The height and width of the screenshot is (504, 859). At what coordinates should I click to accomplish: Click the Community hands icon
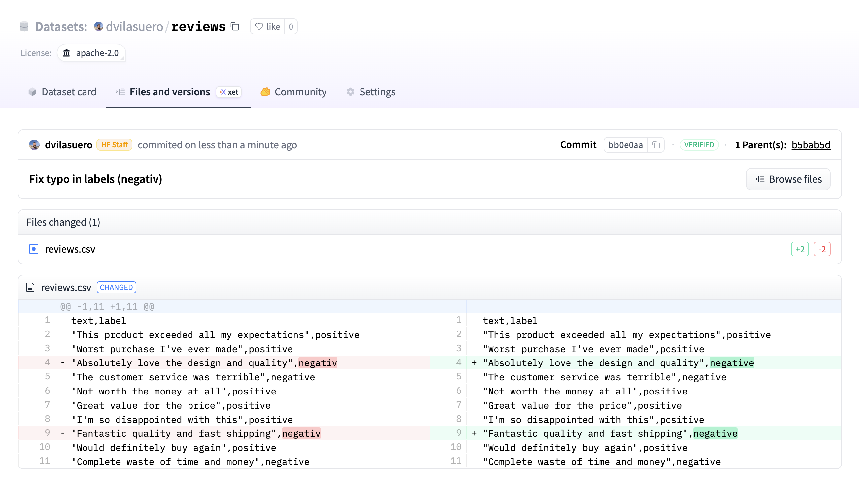pyautogui.click(x=266, y=92)
